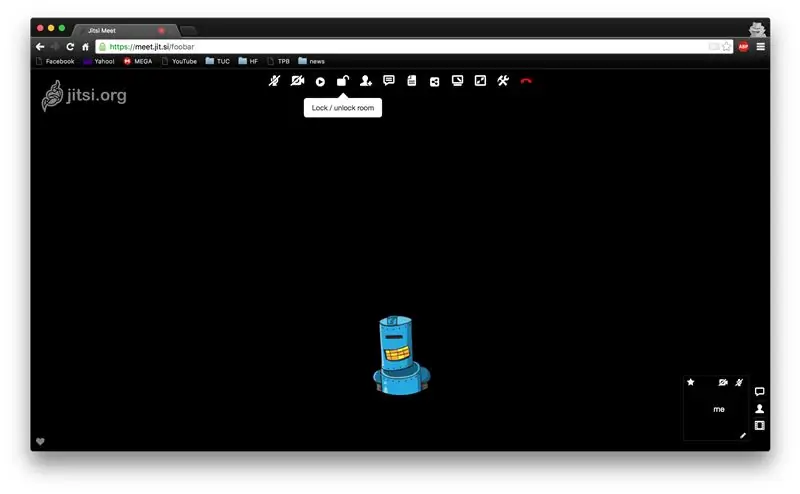Enter full screen with the expand icon

(480, 81)
